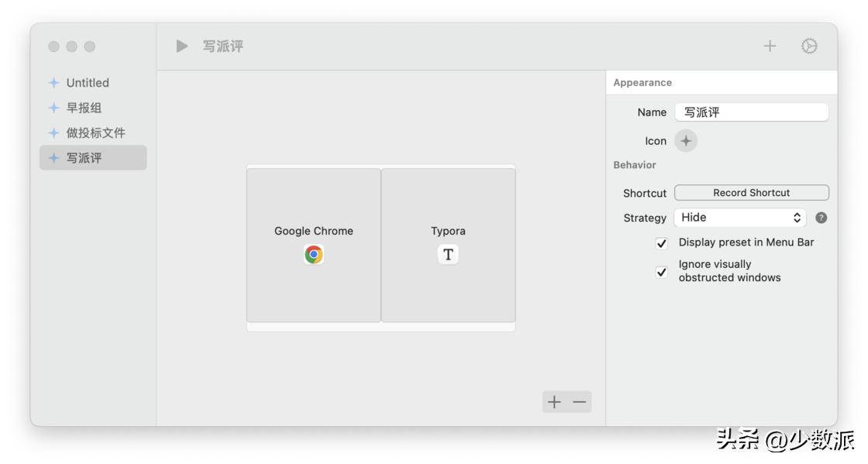Select the 写派评 preset in sidebar
The image size is (868, 464).
click(x=84, y=158)
